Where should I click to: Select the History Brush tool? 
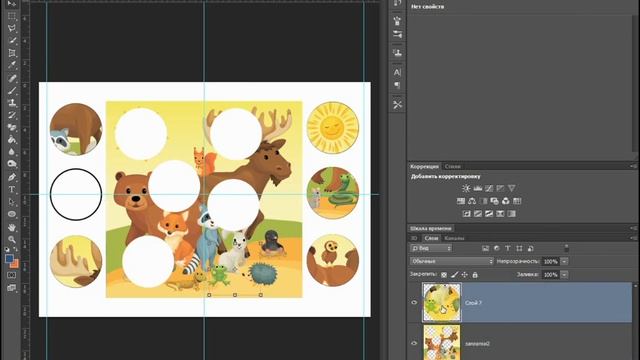12,115
